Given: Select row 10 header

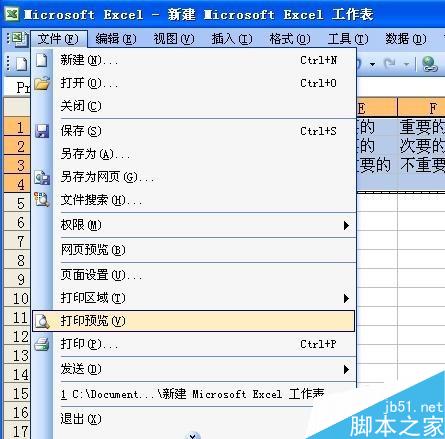Looking at the screenshot, I should [17, 298].
